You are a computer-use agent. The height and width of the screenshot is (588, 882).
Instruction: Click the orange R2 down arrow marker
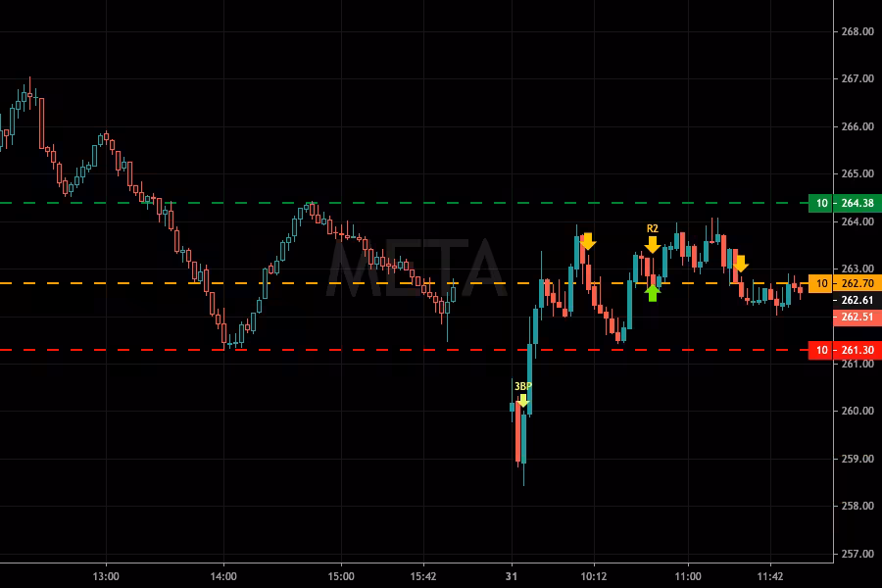653,244
